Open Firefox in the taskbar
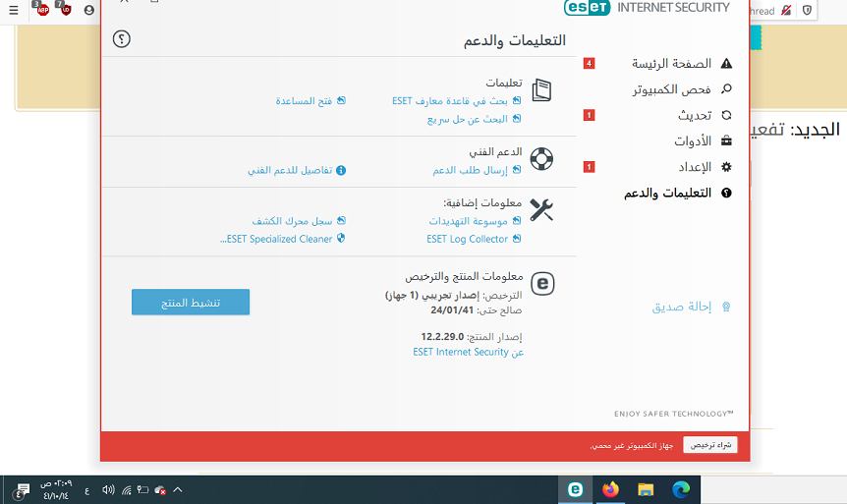 click(x=610, y=489)
